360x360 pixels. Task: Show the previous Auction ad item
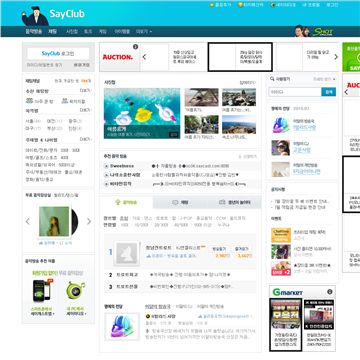tap(144, 57)
